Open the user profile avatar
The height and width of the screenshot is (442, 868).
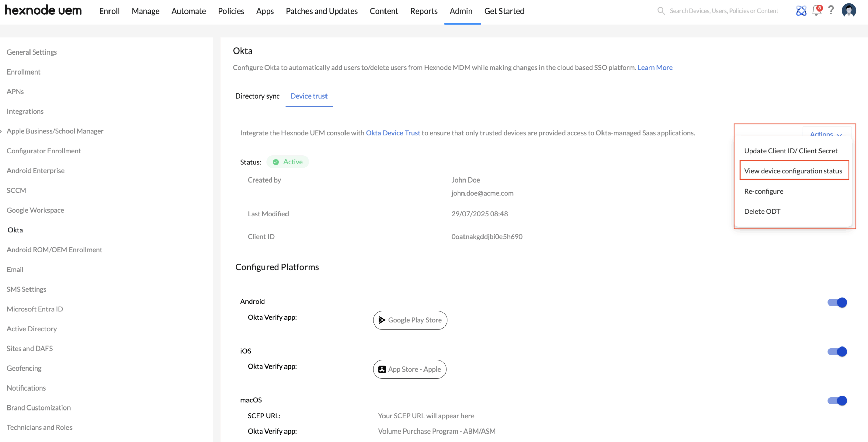coord(849,10)
